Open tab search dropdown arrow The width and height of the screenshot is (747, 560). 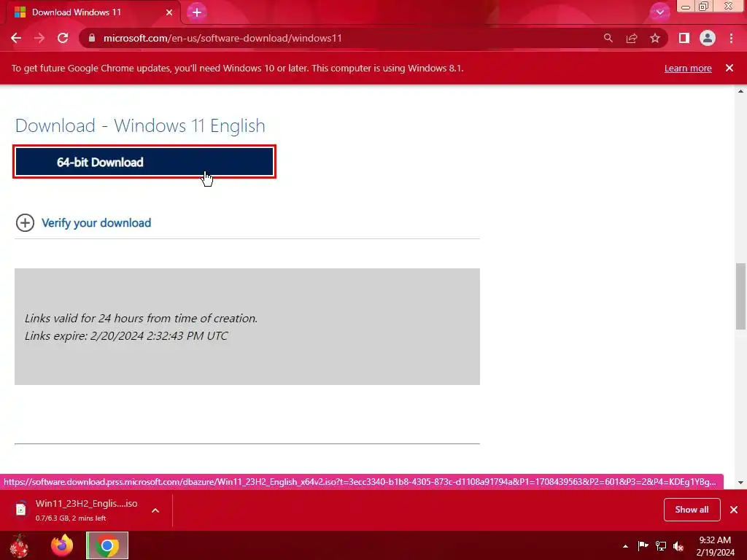tap(659, 12)
